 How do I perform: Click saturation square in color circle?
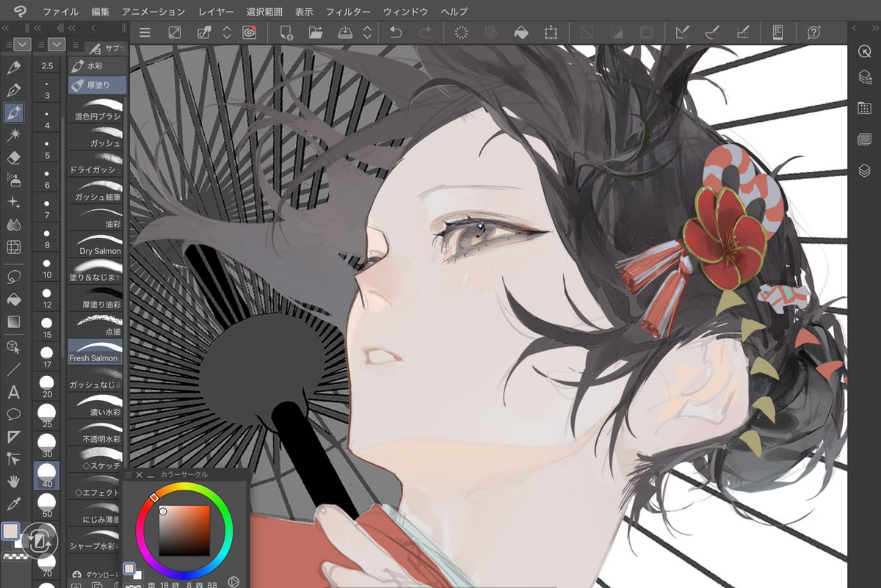(x=184, y=530)
